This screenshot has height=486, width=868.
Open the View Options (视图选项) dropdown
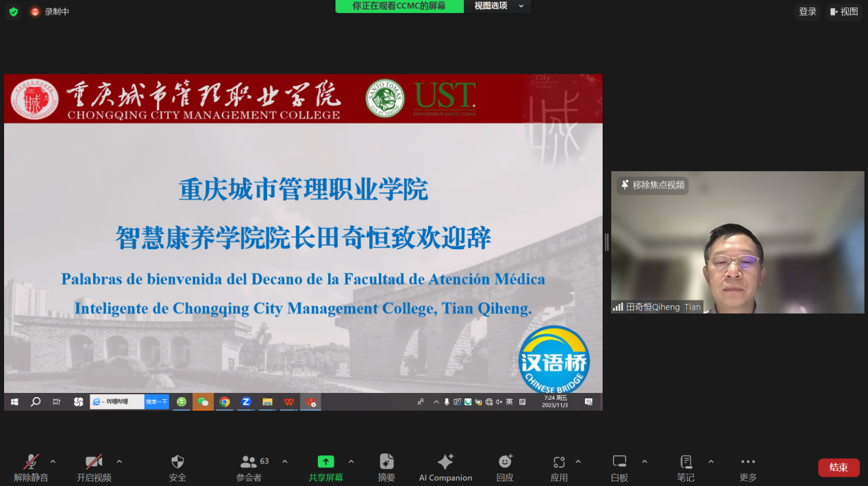pyautogui.click(x=498, y=6)
